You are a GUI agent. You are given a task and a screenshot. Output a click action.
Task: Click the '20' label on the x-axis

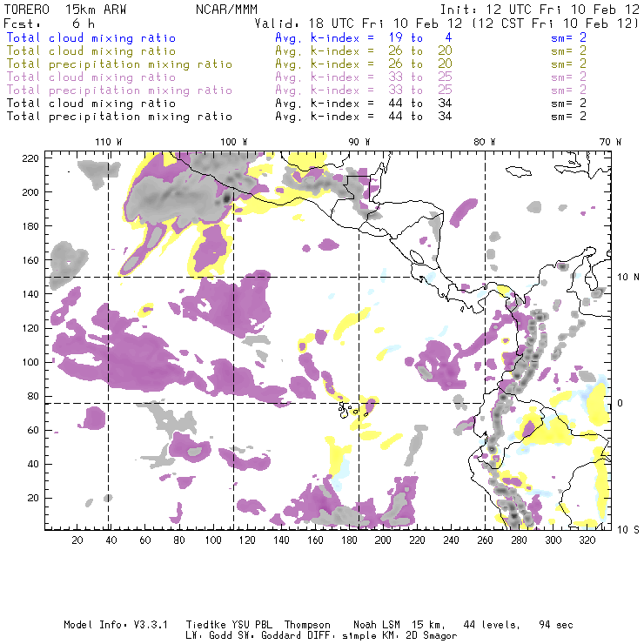pos(77,540)
